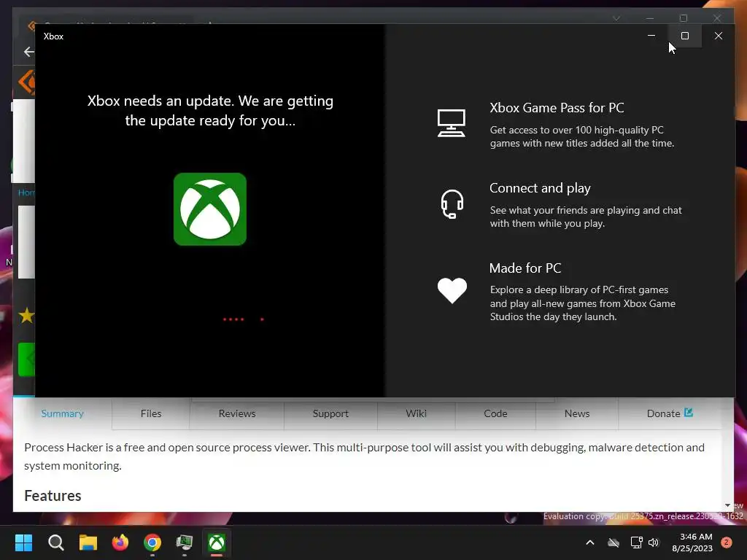Launch File Explorer from the taskbar
Image resolution: width=747 pixels, height=560 pixels.
[88, 542]
